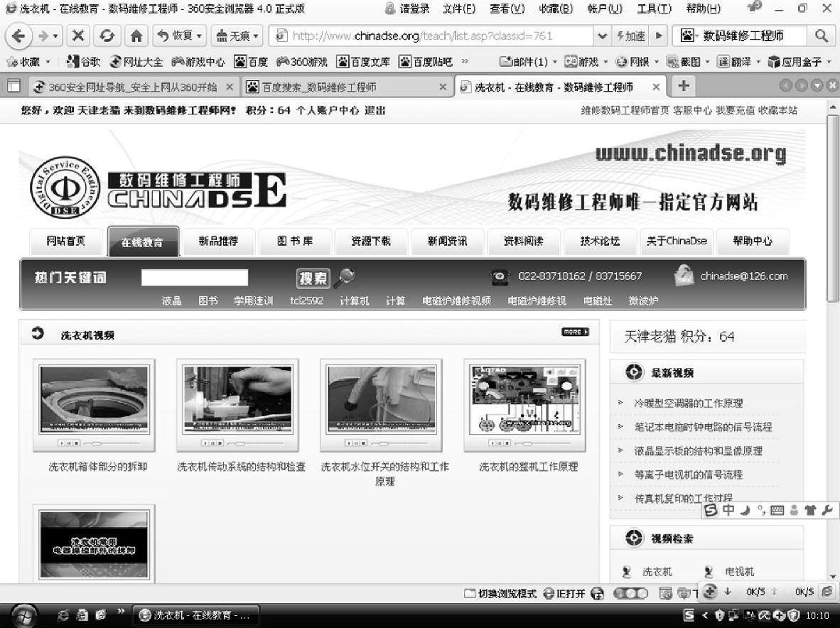
Task: Open the 查看(V) menu
Action: (507, 9)
